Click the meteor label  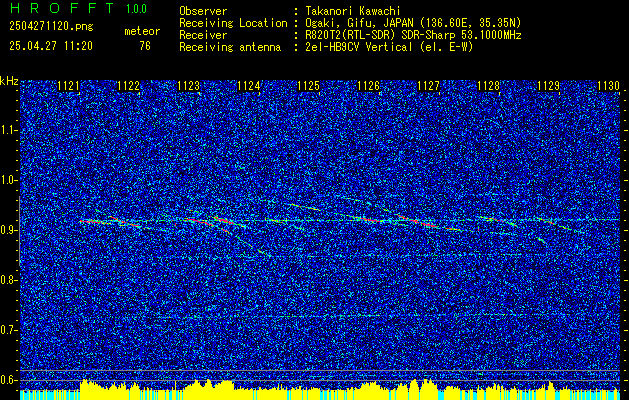[x=142, y=31]
